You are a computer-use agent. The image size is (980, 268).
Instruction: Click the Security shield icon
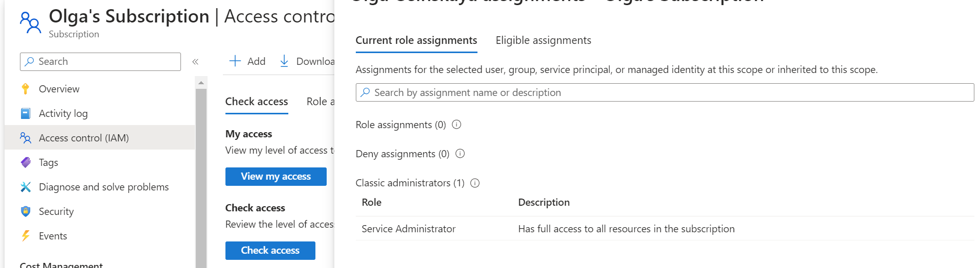[26, 211]
